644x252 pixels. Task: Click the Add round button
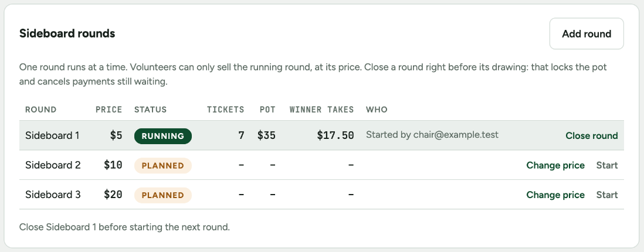pyautogui.click(x=587, y=33)
